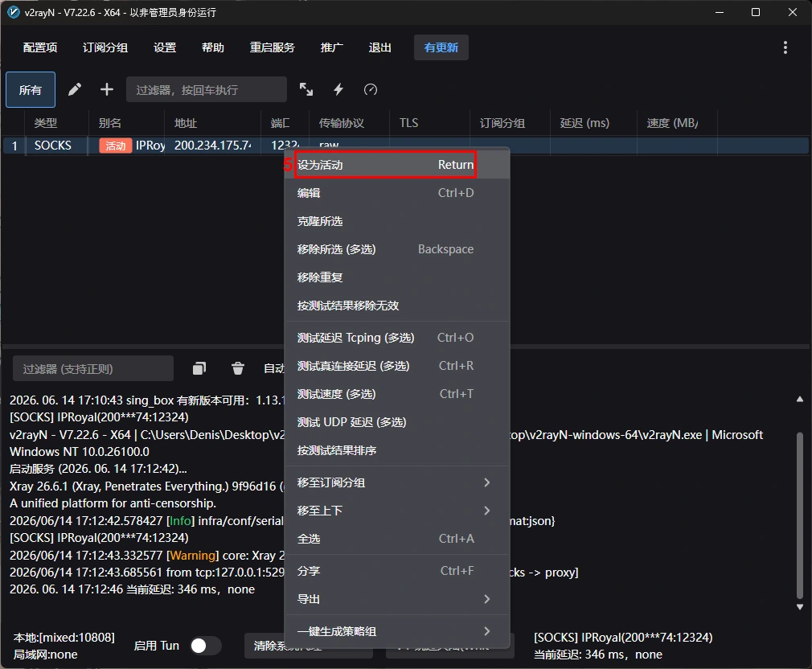Choose 编辑 in the context menu
Viewport: 812px width, 669px height.
pyautogui.click(x=396, y=193)
